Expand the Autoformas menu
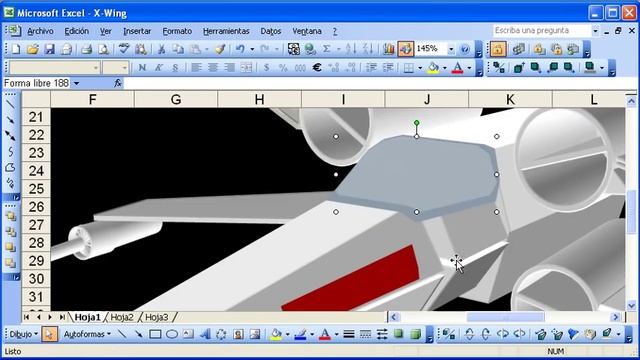This screenshot has width=640, height=360. (x=87, y=334)
